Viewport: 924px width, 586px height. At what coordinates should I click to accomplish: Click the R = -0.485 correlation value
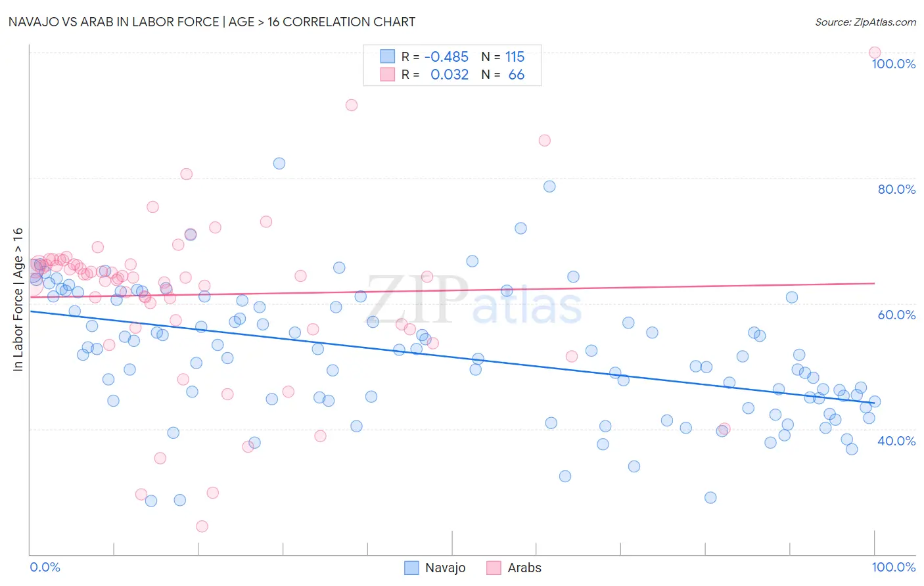click(435, 56)
